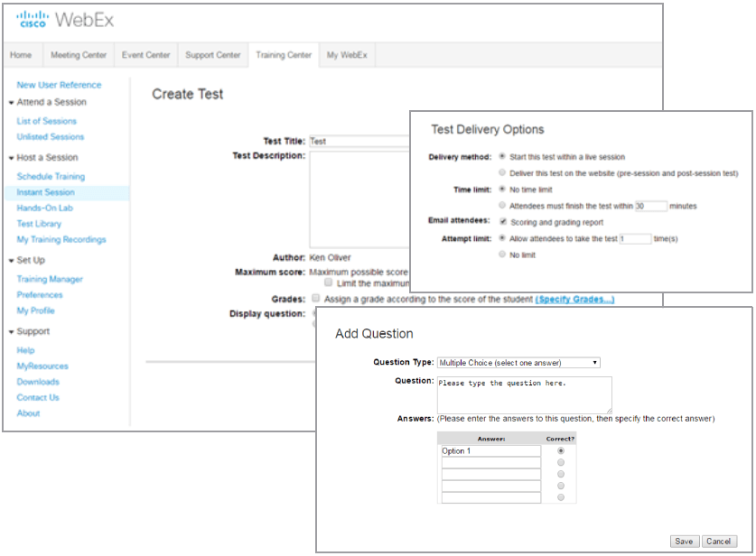This screenshot has width=756, height=556.
Task: Collapse the Support section
Action: click(x=10, y=331)
